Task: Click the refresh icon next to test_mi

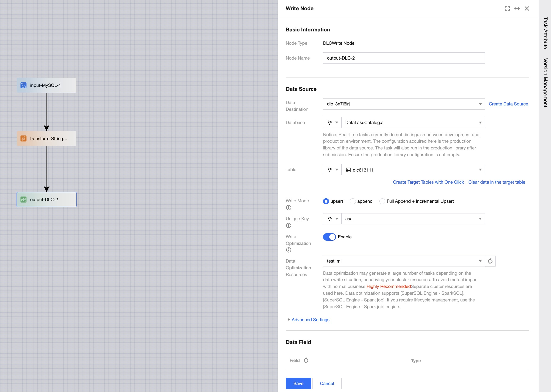Action: [x=490, y=261]
